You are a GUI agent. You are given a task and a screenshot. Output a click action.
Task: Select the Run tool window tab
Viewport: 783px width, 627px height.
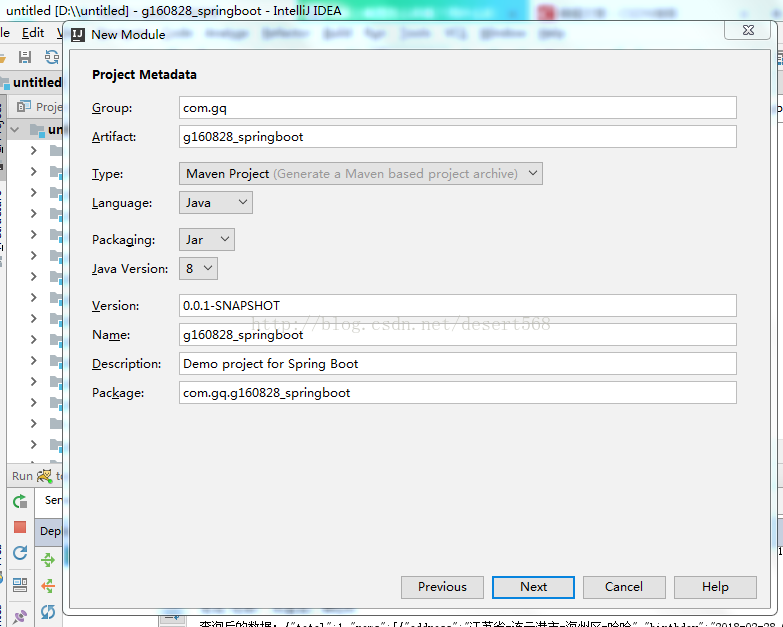22,476
